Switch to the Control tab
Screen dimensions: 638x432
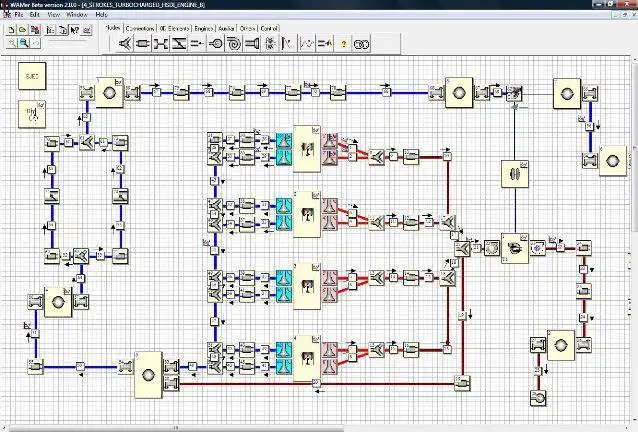(x=269, y=28)
